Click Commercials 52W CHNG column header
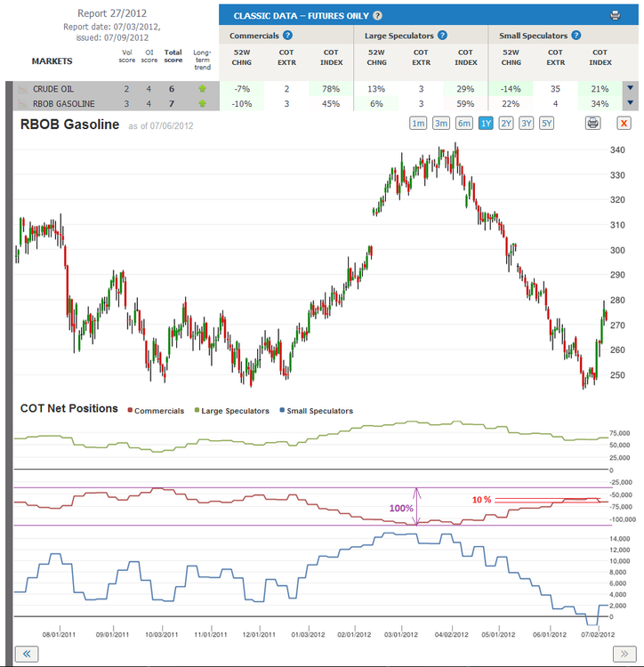 click(242, 58)
